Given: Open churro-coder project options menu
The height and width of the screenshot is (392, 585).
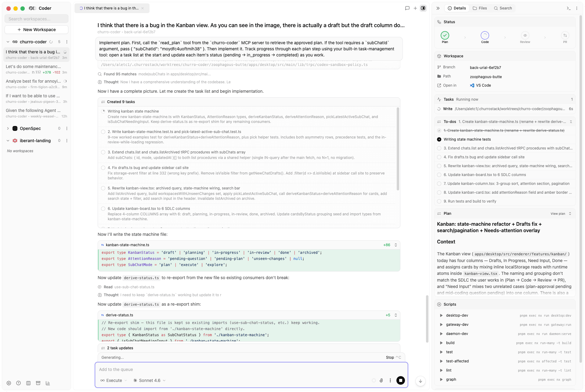Looking at the screenshot, I should 67,42.
